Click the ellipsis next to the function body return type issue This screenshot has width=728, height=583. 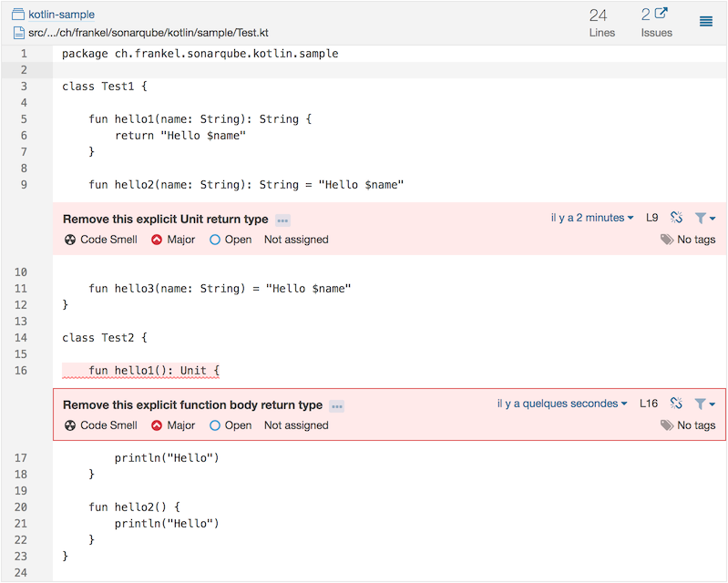coord(337,406)
